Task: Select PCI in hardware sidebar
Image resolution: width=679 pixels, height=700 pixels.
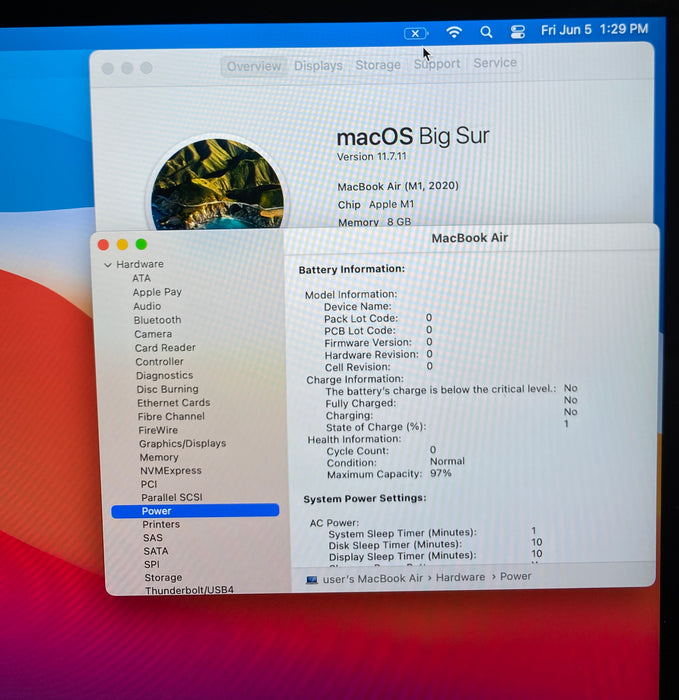Action: tap(149, 484)
